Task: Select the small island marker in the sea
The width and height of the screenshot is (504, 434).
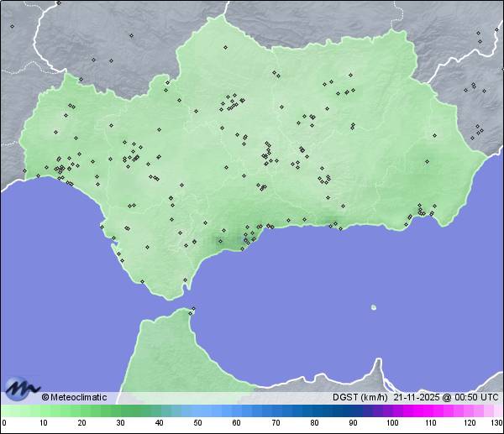Action: pos(374,307)
